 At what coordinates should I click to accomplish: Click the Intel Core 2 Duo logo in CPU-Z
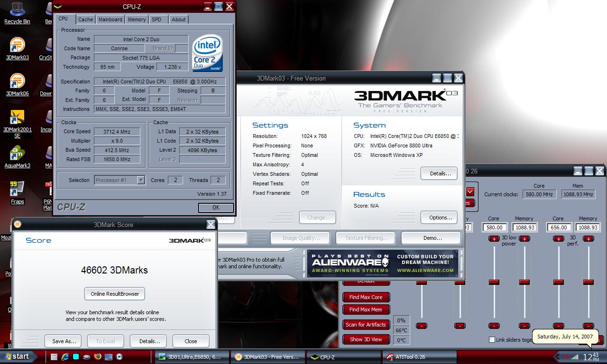[208, 53]
